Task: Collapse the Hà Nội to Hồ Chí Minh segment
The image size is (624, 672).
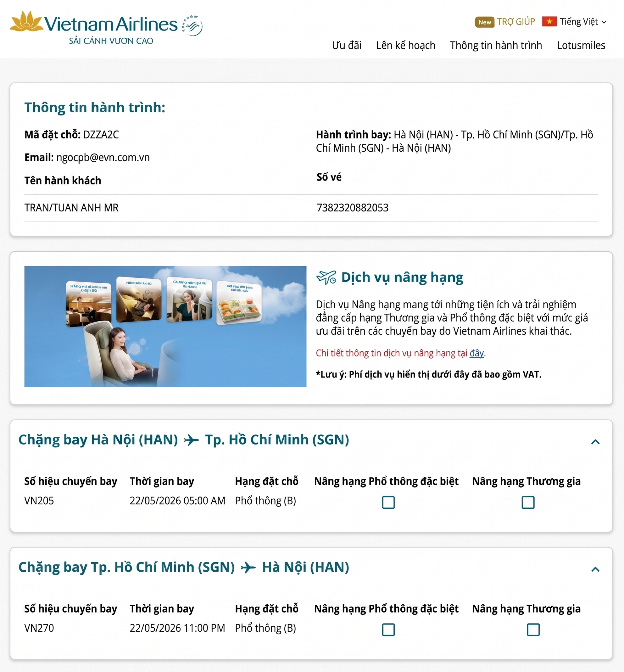Action: 595,442
